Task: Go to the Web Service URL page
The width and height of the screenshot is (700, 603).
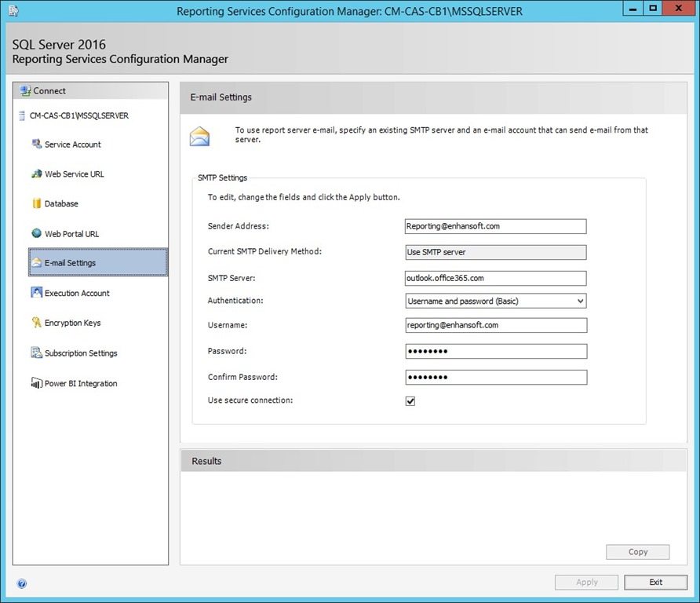Action: [x=74, y=174]
